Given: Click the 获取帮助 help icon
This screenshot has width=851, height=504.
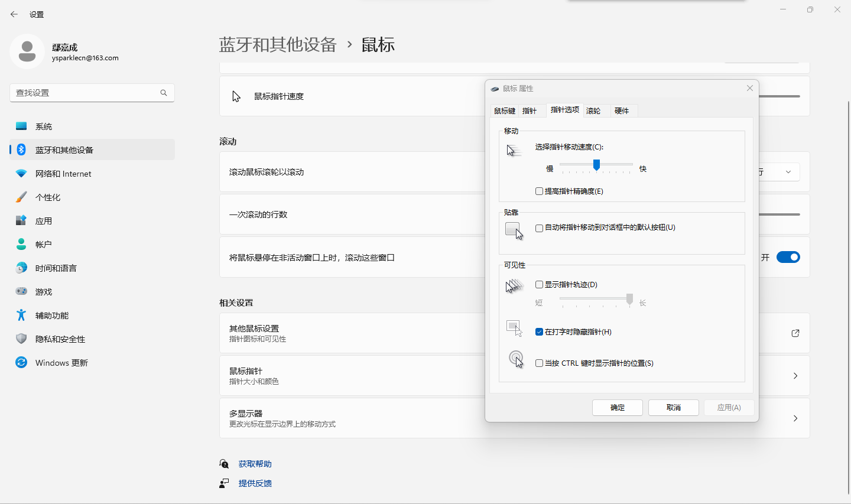Looking at the screenshot, I should (224, 464).
